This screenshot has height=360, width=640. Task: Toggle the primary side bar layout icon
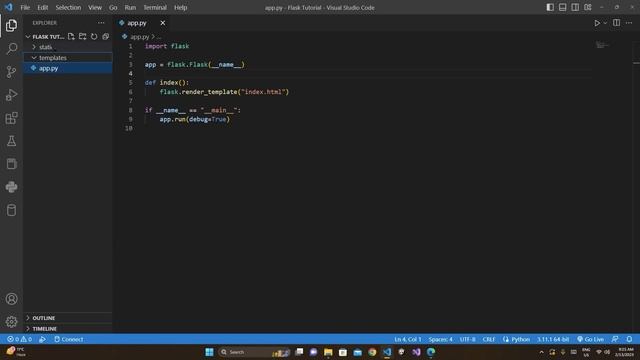click(550, 7)
